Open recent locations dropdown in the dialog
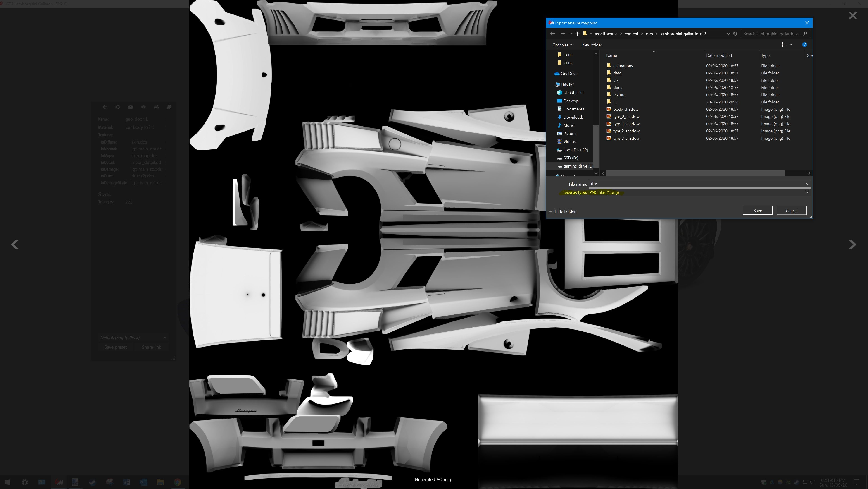This screenshot has height=489, width=868. coord(571,34)
